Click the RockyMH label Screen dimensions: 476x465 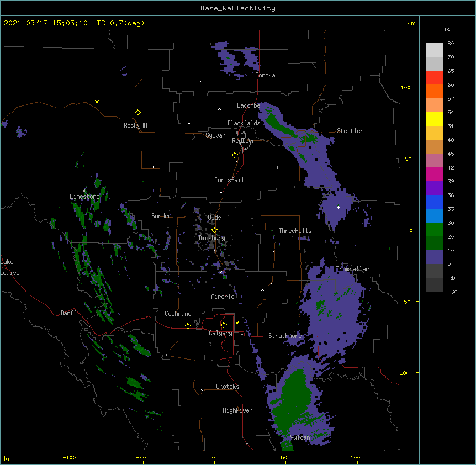click(135, 125)
